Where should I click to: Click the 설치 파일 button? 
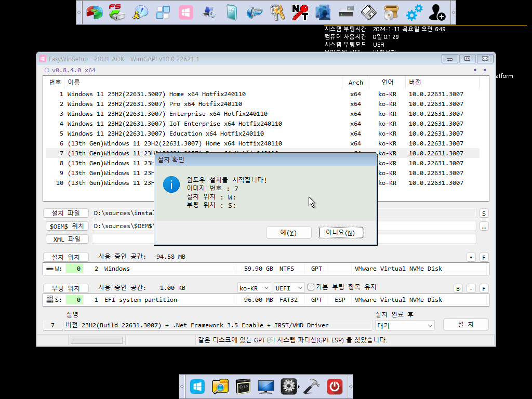click(x=66, y=213)
